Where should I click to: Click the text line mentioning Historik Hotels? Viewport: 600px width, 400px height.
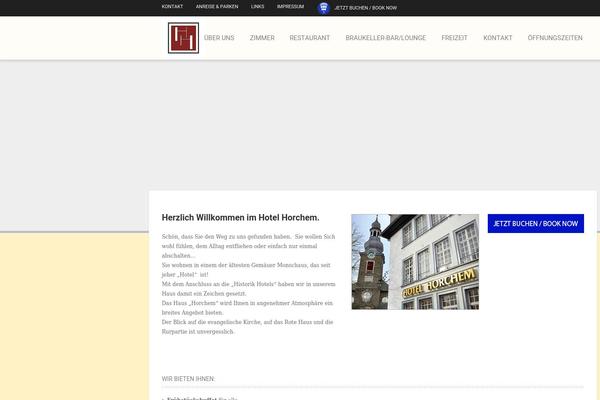248,284
